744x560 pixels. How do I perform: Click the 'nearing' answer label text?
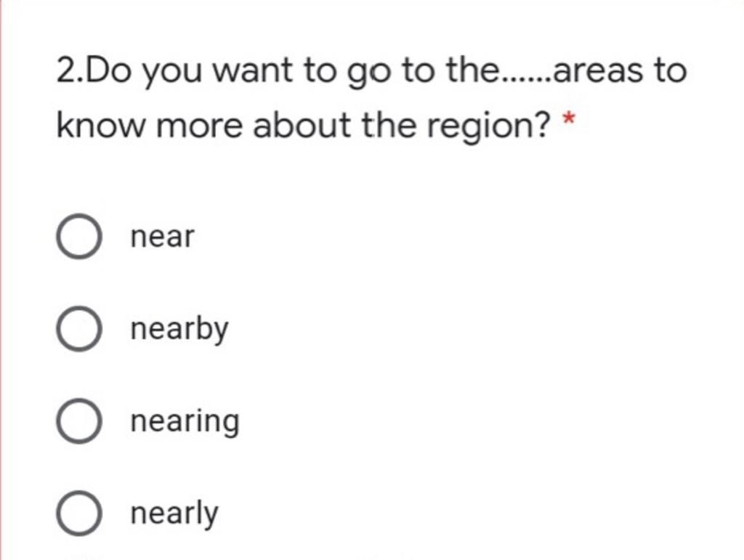click(185, 422)
